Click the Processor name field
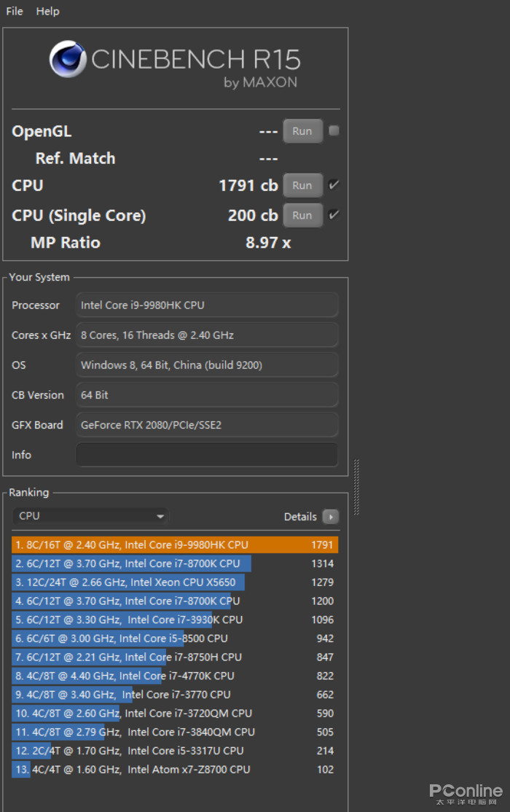The width and height of the screenshot is (510, 812). click(x=207, y=305)
